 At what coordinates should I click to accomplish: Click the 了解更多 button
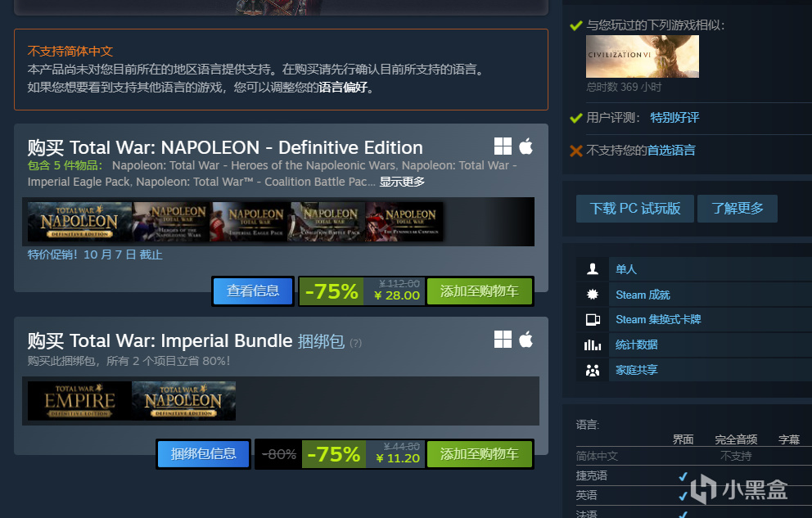point(738,209)
